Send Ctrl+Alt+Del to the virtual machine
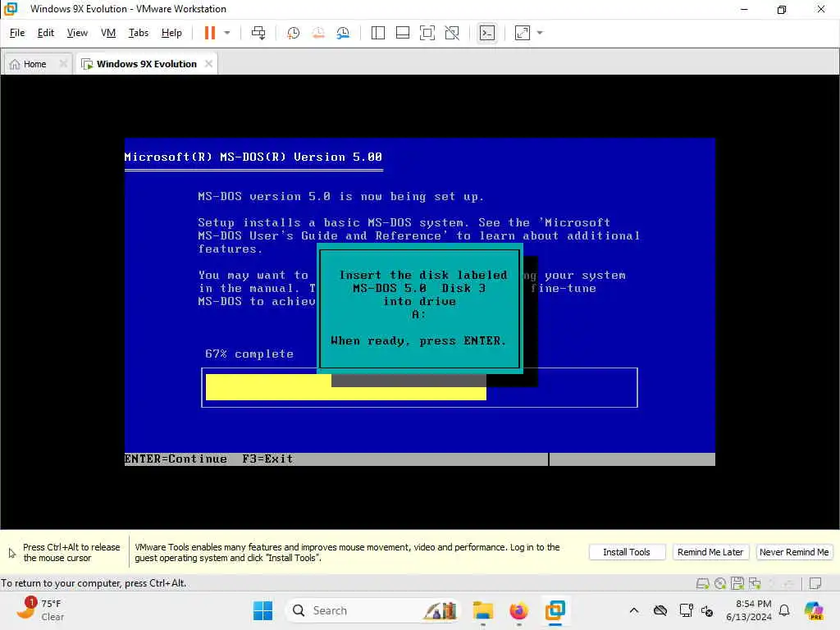 coord(258,33)
